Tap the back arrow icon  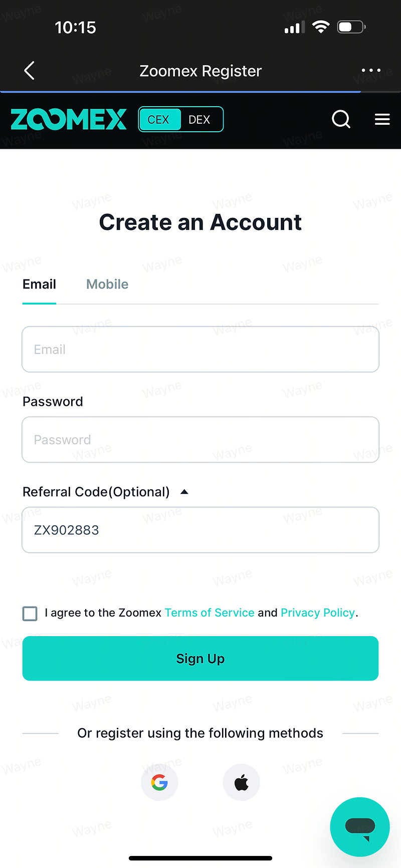tap(30, 71)
